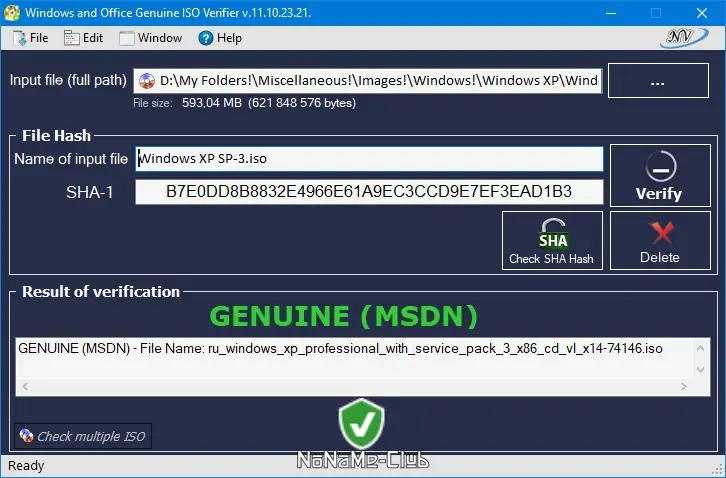Viewport: 726px width, 478px height.
Task: Minimize the ISO Verifier window
Action: click(x=611, y=13)
